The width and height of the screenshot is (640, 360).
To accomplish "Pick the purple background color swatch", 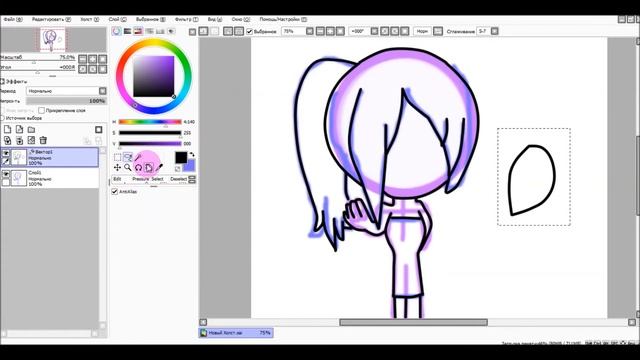I will click(x=190, y=166).
